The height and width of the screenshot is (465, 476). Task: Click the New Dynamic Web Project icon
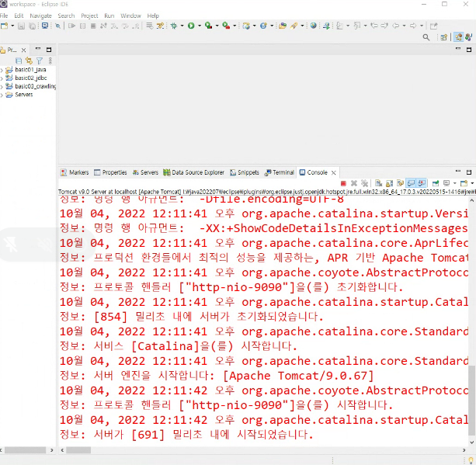point(246,26)
